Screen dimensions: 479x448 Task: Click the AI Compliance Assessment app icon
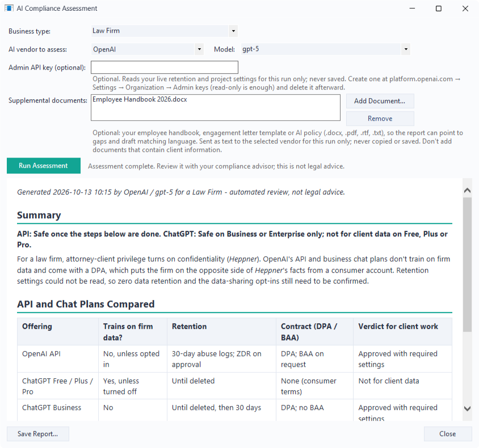click(x=9, y=9)
